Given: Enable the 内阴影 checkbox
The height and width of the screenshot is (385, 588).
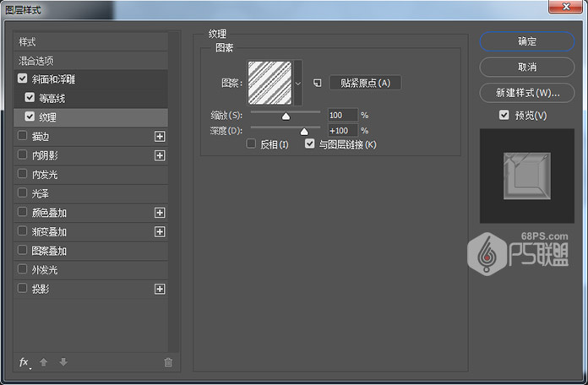Looking at the screenshot, I should tap(22, 155).
